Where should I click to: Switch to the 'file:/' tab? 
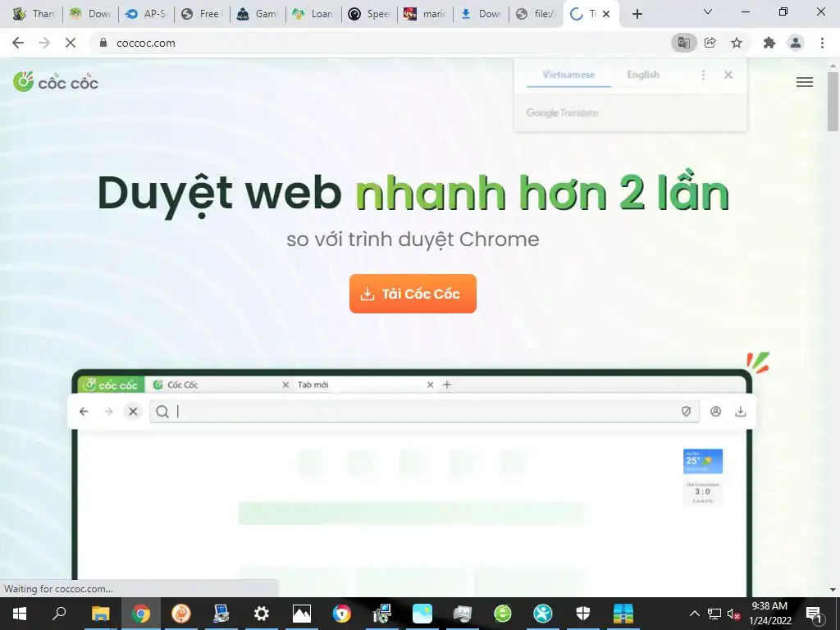tap(536, 14)
